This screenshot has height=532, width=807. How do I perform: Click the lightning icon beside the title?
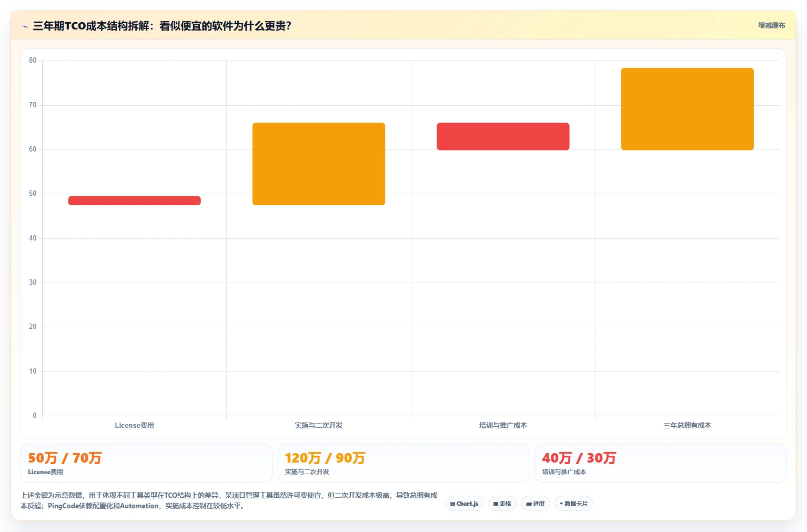point(25,26)
